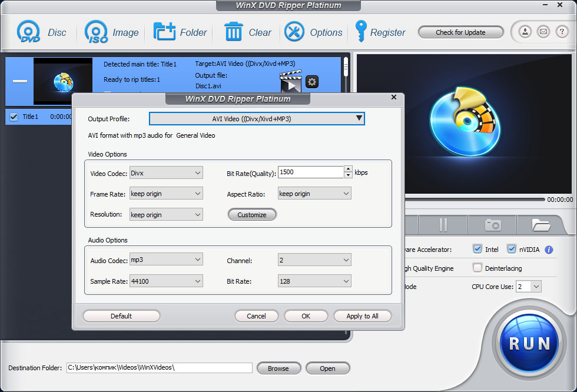This screenshot has height=392, width=577.
Task: Expand the Channel dropdown
Action: (314, 260)
